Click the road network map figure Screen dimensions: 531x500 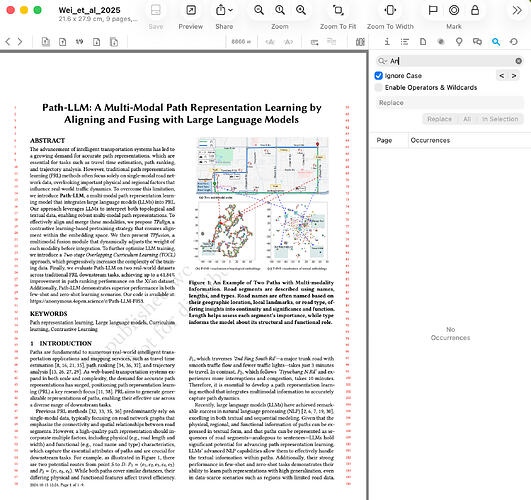pos(263,166)
